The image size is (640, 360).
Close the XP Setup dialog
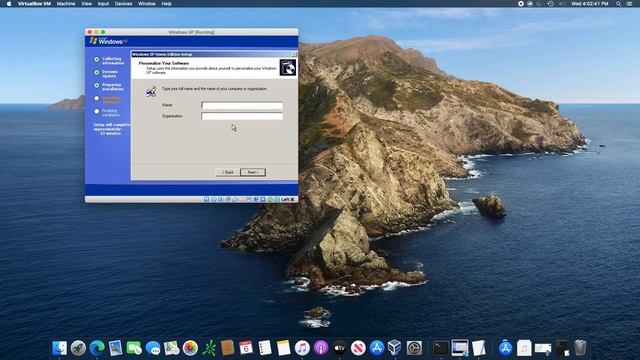[293, 54]
